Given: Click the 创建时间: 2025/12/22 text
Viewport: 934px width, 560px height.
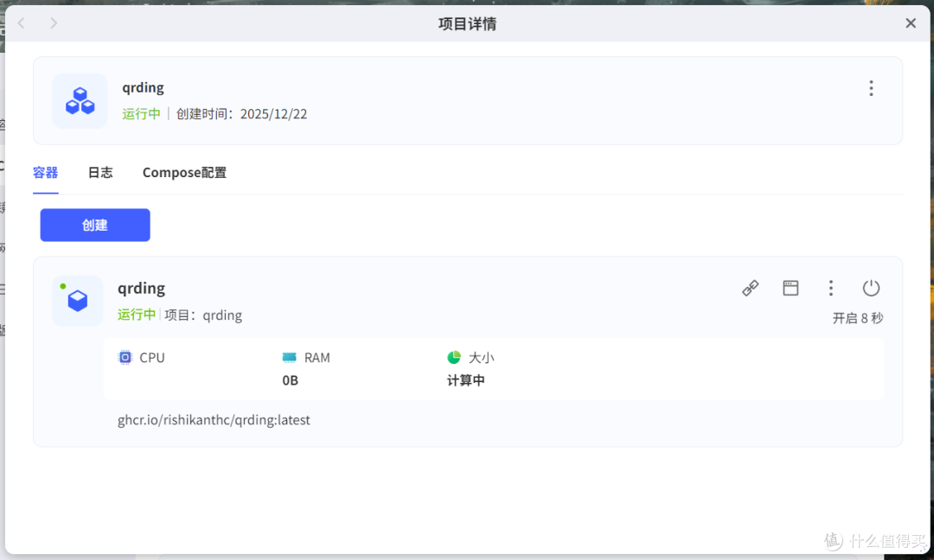Looking at the screenshot, I should point(241,114).
